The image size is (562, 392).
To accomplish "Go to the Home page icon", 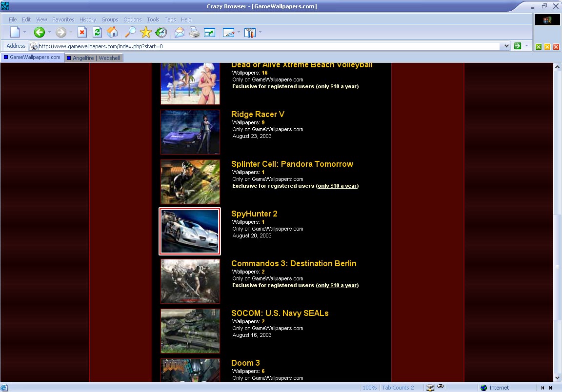I will (x=113, y=32).
